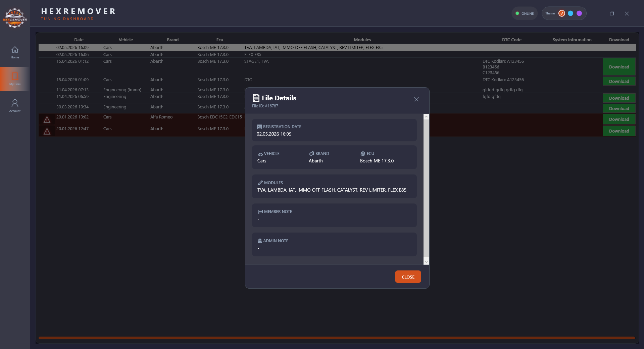Click the HEXREMOVER title text

pyautogui.click(x=79, y=11)
